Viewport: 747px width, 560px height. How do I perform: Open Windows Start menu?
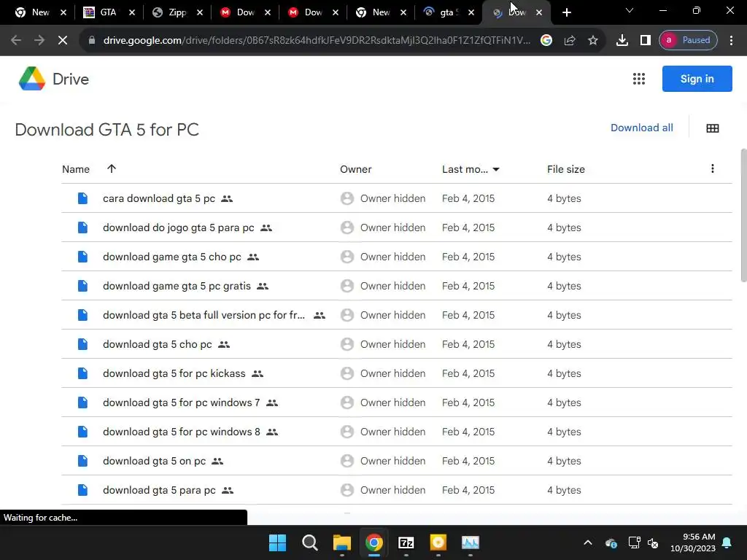(277, 542)
